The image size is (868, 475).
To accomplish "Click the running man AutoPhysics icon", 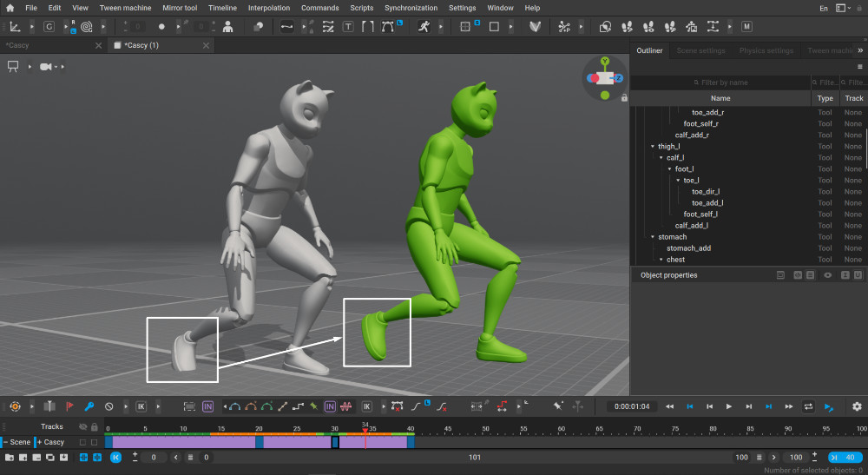I will pyautogui.click(x=424, y=27).
